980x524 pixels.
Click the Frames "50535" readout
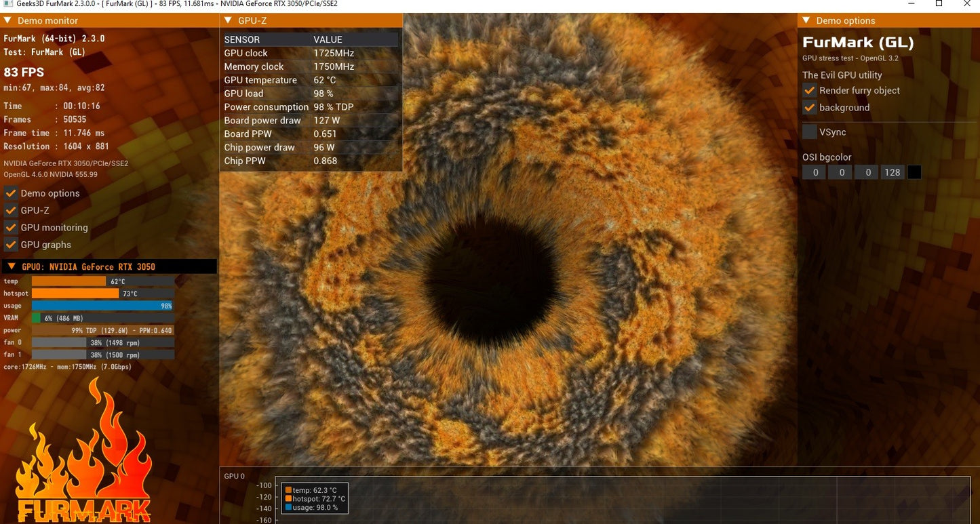pos(75,119)
